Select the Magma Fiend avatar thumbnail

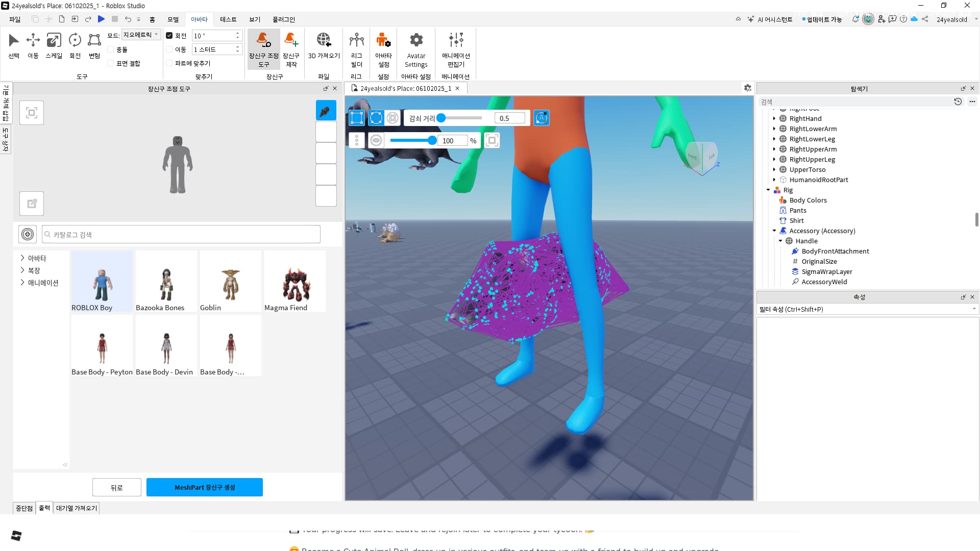click(295, 282)
